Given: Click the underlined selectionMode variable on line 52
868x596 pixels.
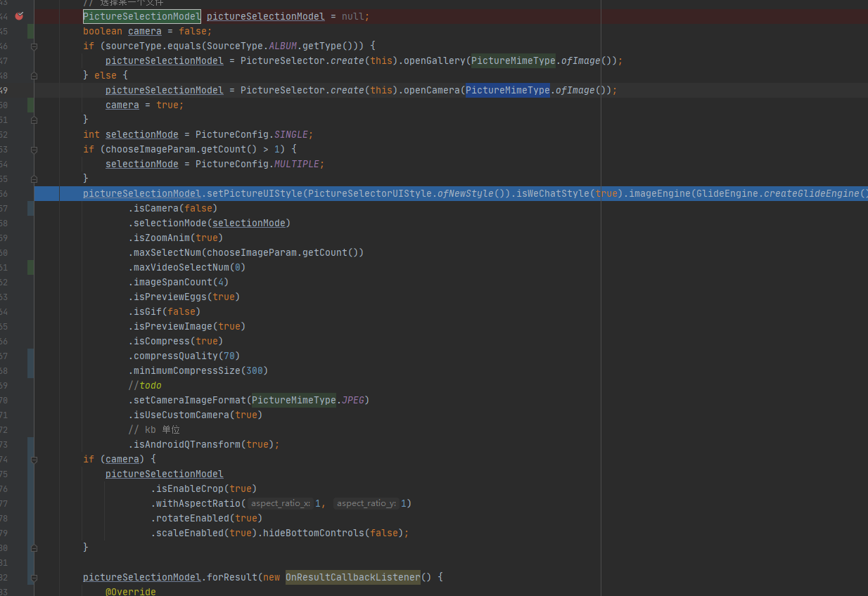Looking at the screenshot, I should pos(141,134).
